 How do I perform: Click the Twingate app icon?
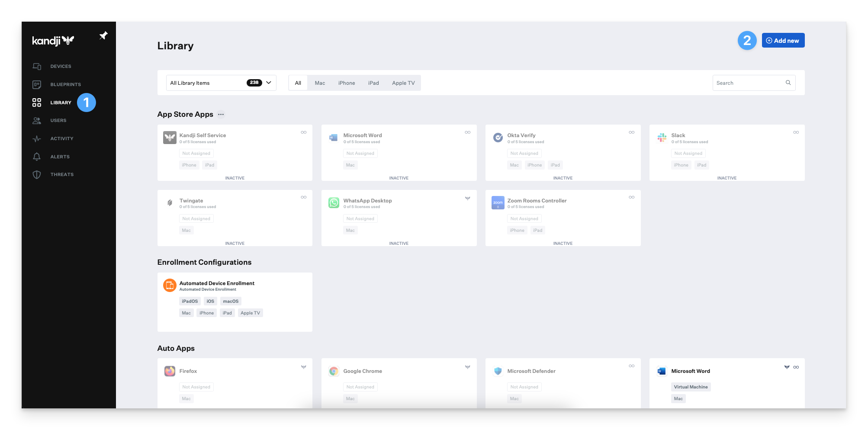[x=170, y=202]
